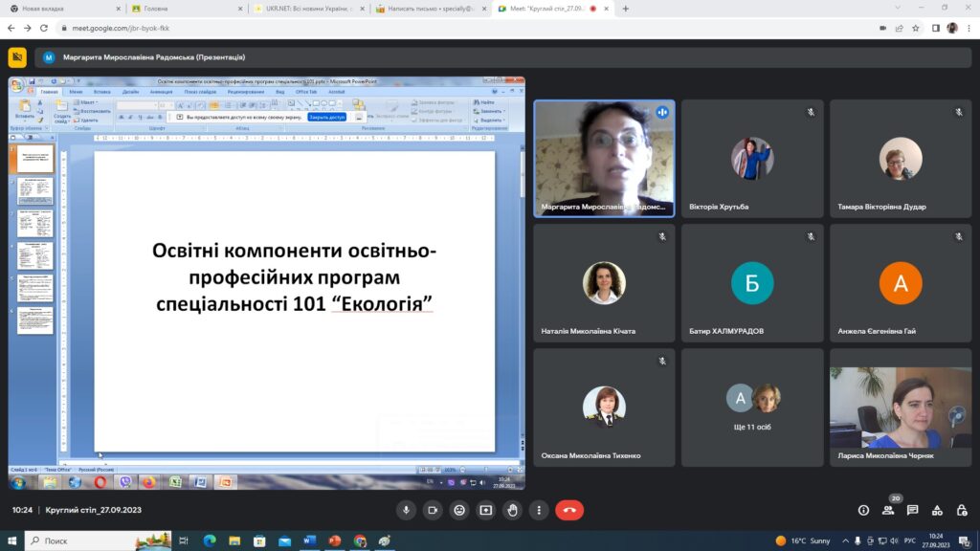This screenshot has width=980, height=551.
Task: Open the in-call chat panel
Action: point(912,510)
